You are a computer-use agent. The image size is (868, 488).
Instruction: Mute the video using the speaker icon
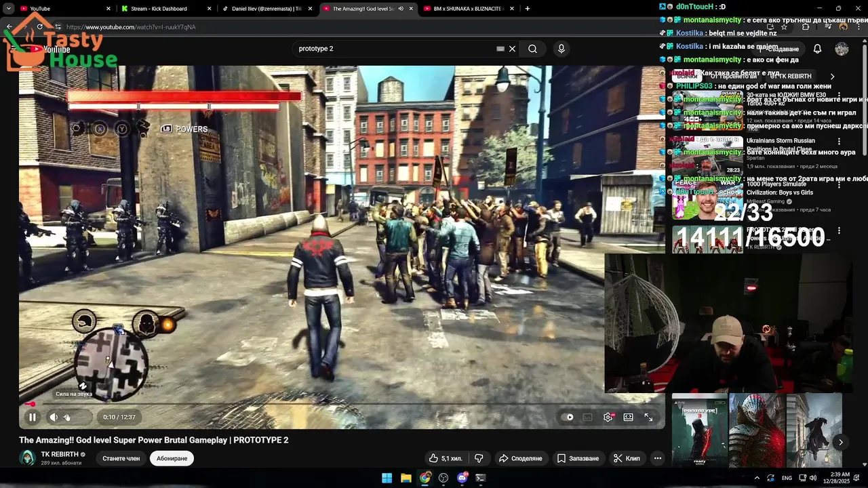point(54,417)
